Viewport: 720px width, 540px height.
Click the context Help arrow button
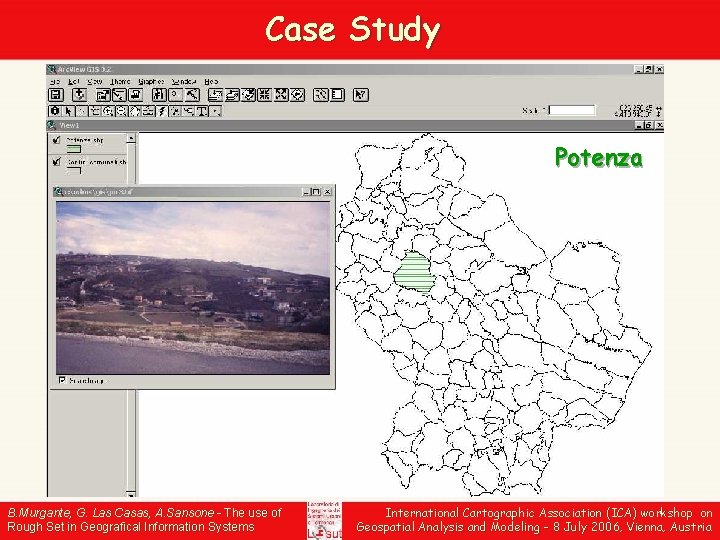360,95
